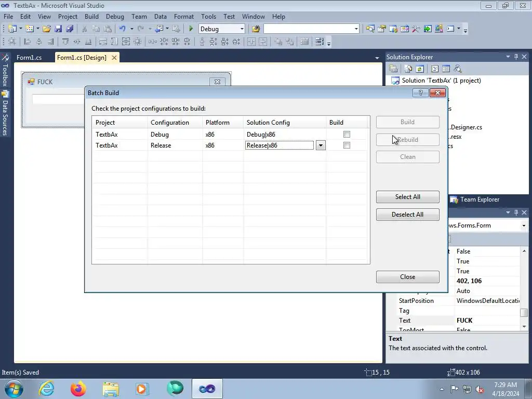The image size is (532, 399).
Task: Click the Clean button
Action: (x=407, y=157)
